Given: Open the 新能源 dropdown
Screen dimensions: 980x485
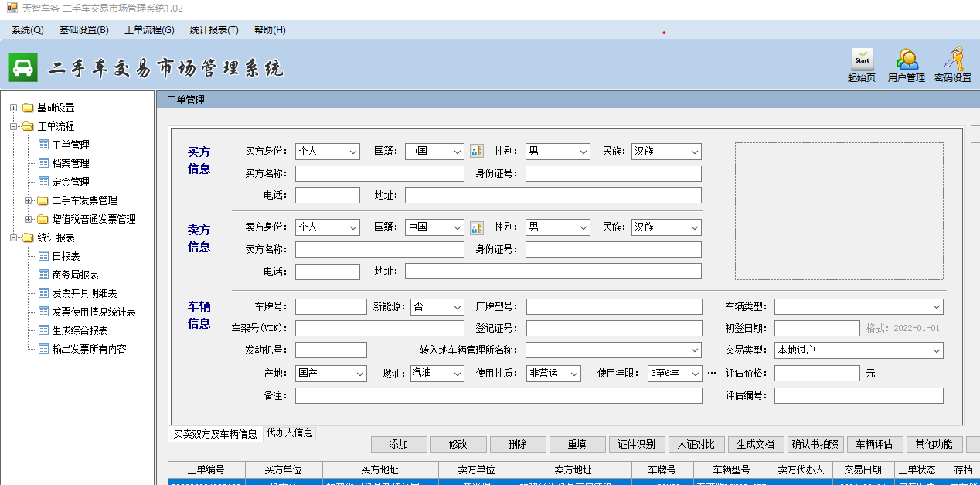Looking at the screenshot, I should click(437, 307).
